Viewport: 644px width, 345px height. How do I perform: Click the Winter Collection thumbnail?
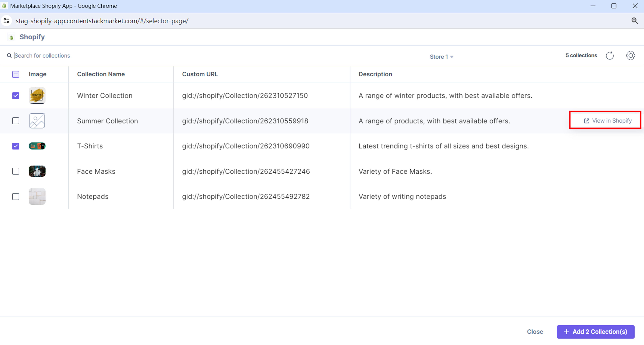click(37, 96)
